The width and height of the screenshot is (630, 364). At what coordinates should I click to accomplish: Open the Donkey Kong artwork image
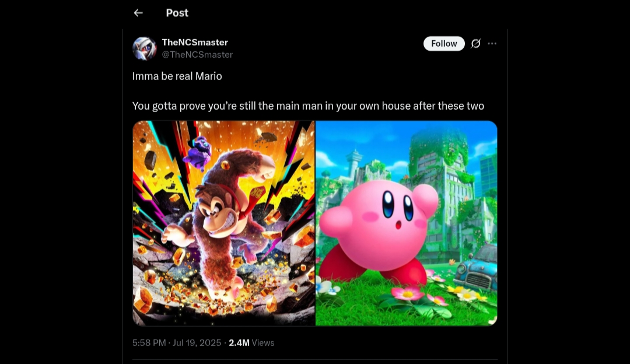click(224, 223)
